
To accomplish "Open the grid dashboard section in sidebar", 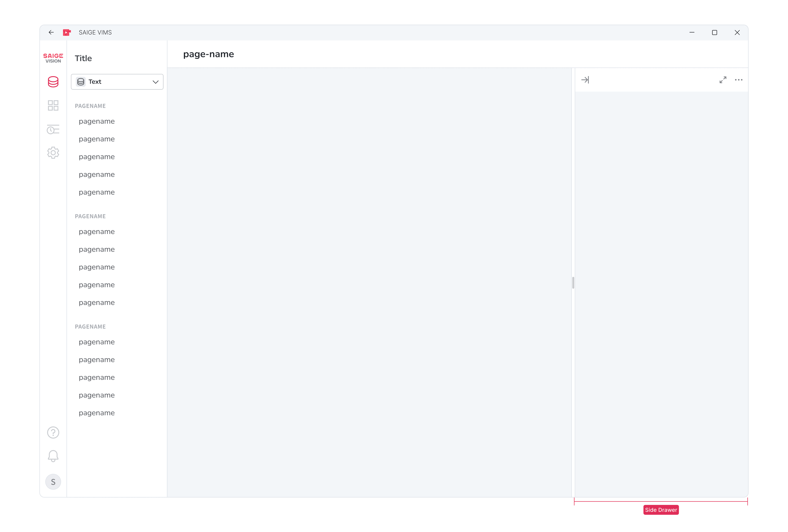I will (x=53, y=105).
